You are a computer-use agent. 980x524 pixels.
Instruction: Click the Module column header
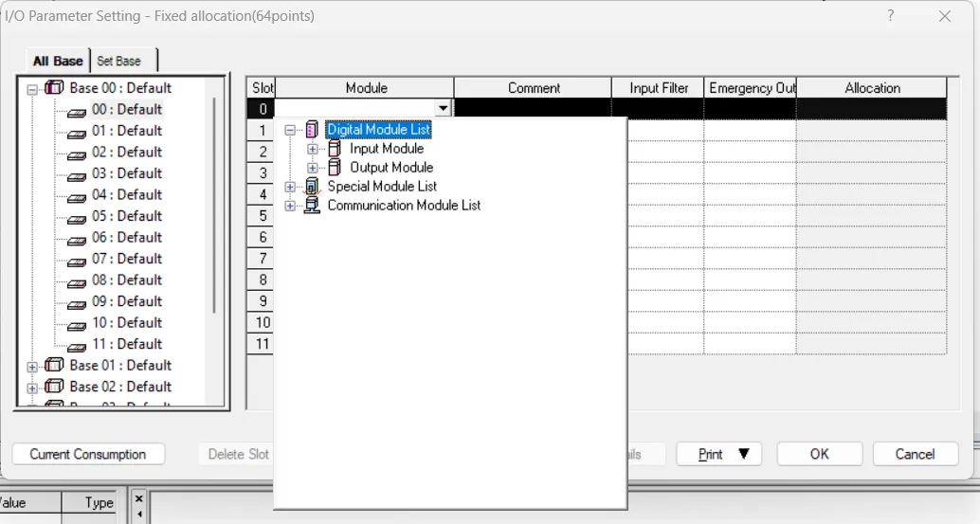pyautogui.click(x=364, y=88)
